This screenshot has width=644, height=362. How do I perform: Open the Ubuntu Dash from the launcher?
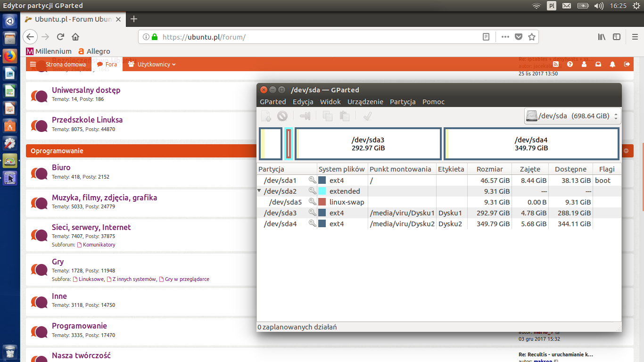tap(10, 21)
